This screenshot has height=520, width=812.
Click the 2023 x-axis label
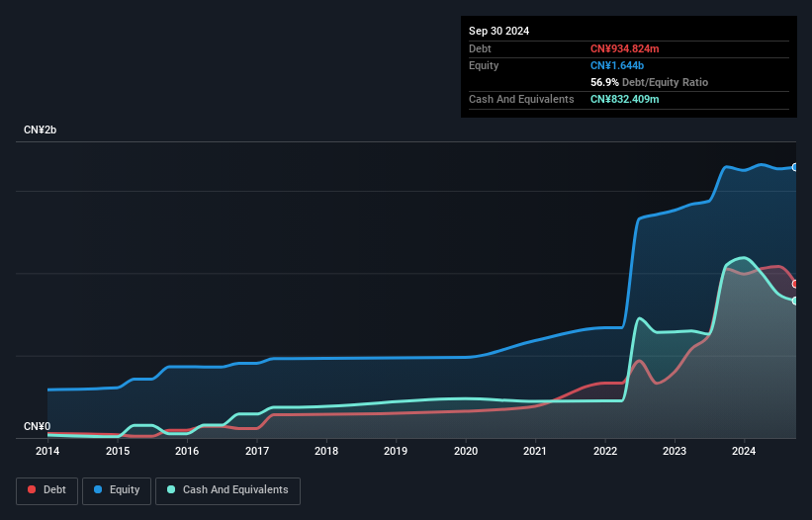click(675, 451)
